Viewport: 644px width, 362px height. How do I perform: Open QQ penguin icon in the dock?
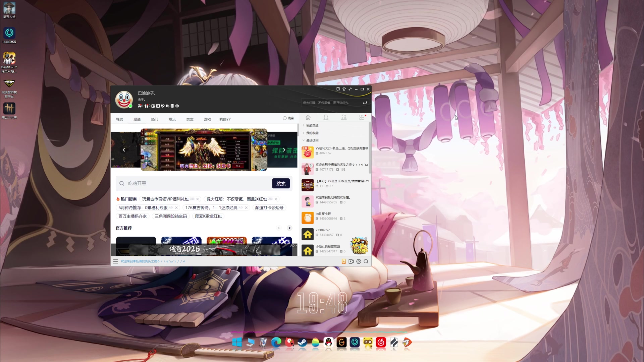point(328,342)
